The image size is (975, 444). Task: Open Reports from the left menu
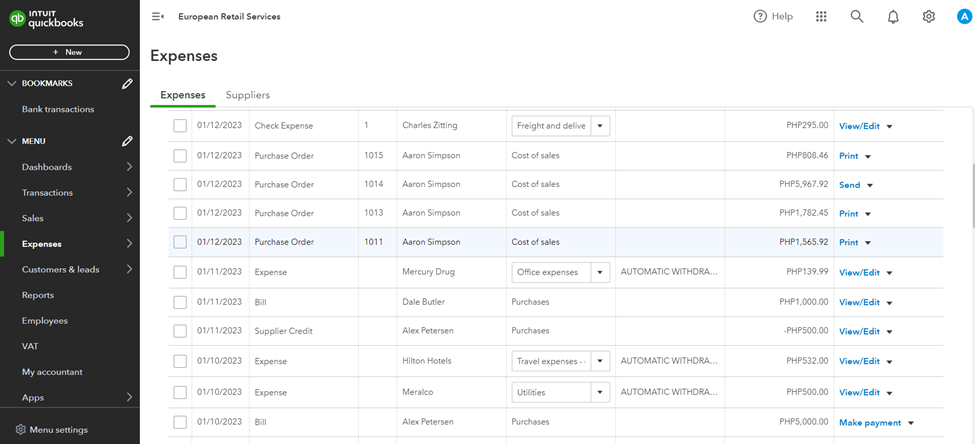pyautogui.click(x=38, y=295)
